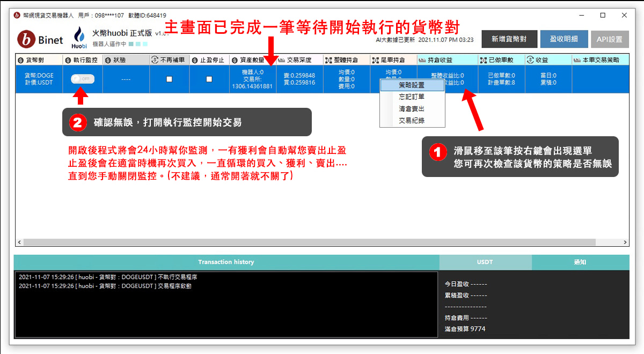Click the 已做單數 column header
The width and height of the screenshot is (644, 354).
point(501,60)
